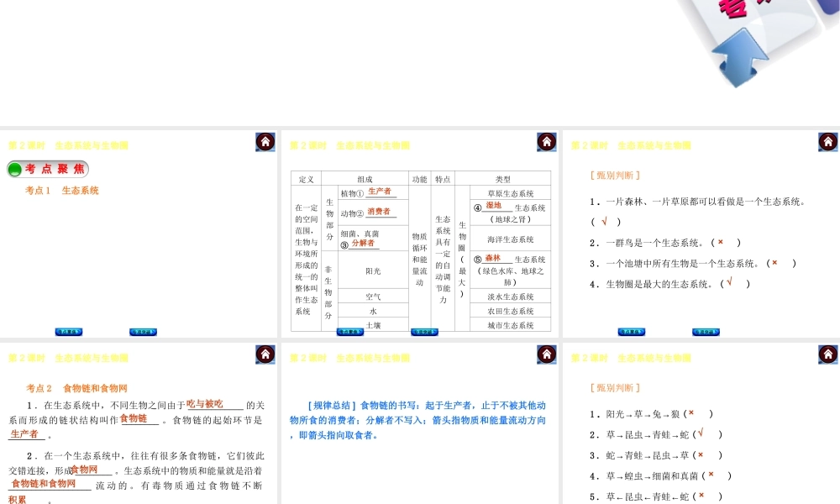This screenshot has height=504, width=840.
Task: Click the left blue nav button on 考点1 slide
Action: [69, 332]
